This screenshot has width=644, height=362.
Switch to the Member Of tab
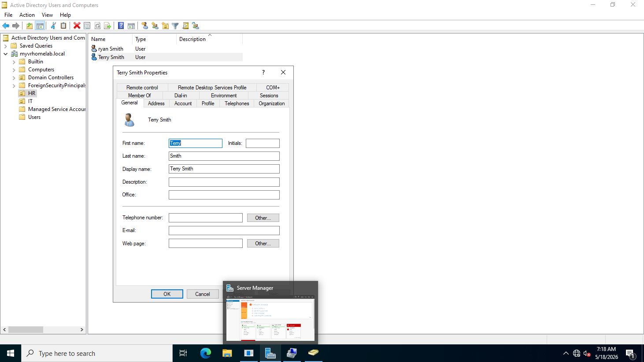pos(139,96)
